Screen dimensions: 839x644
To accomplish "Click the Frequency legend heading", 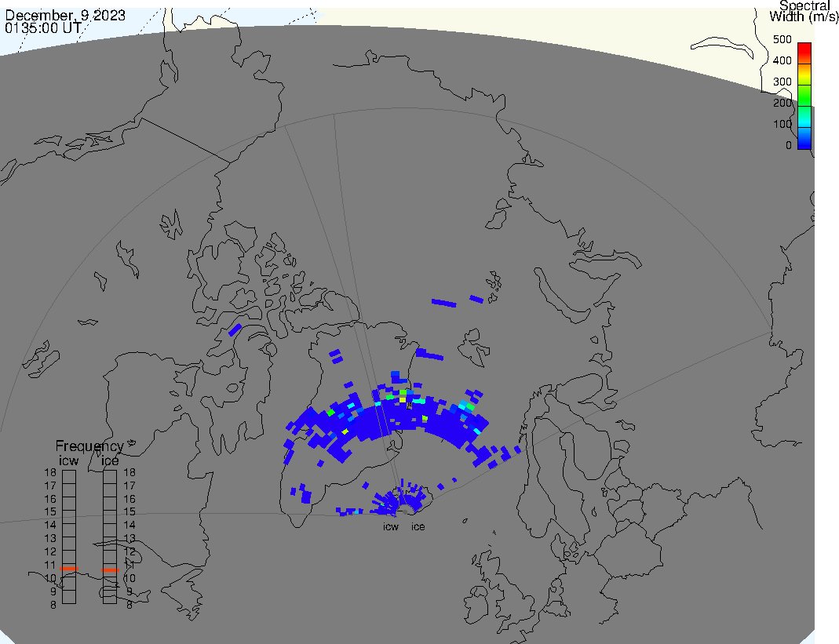I will 89,446.
